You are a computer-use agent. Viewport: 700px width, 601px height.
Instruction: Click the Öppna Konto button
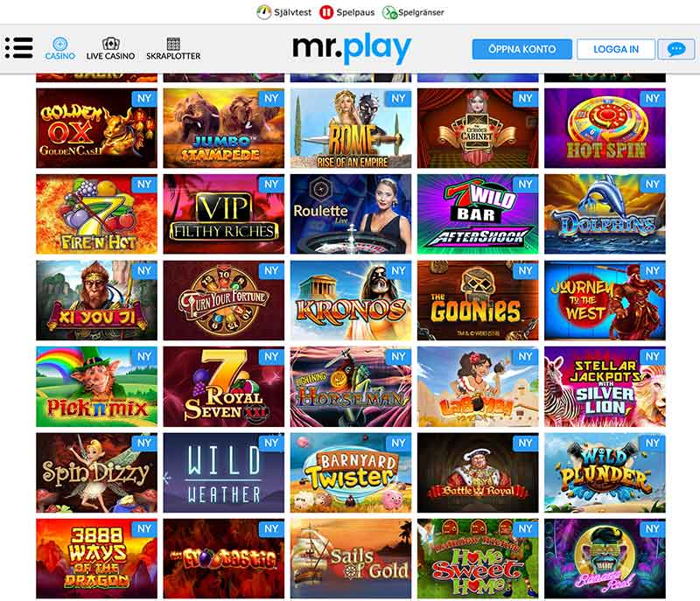tap(521, 49)
